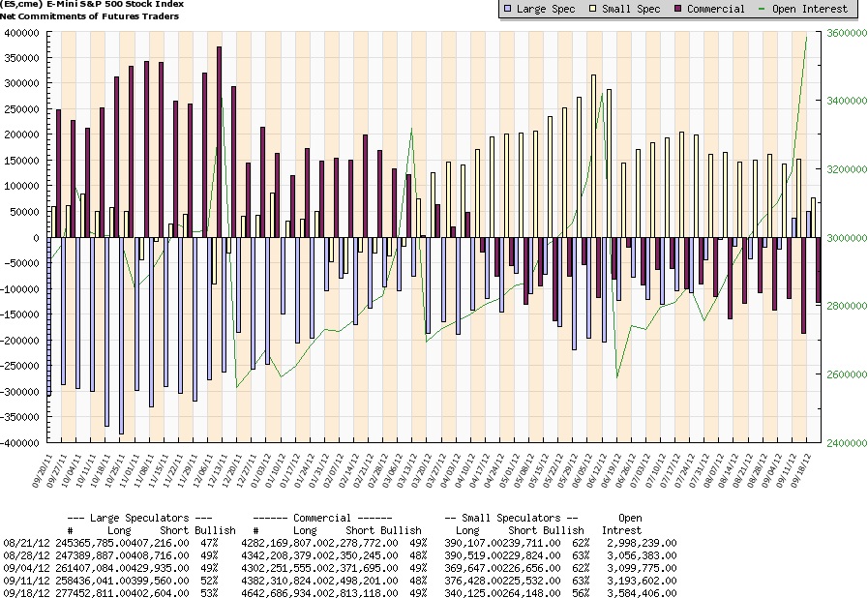Click open interest value 3,584,406.00
This screenshot has width=868, height=598.
pyautogui.click(x=642, y=593)
